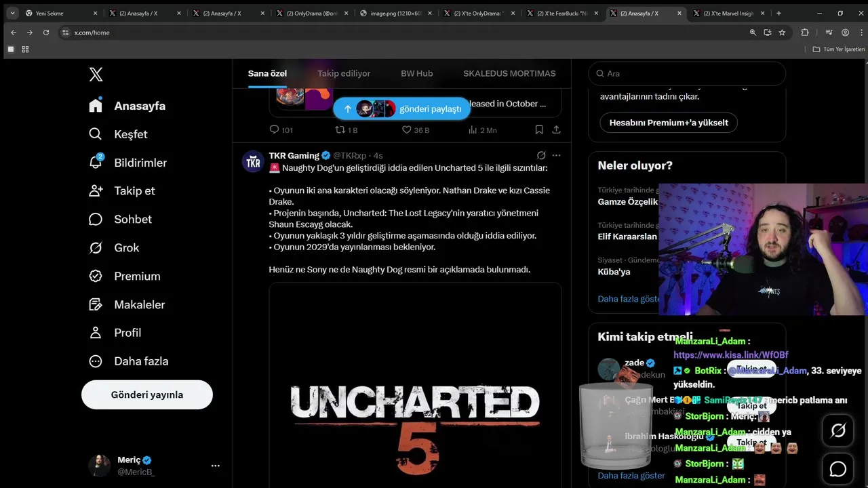Click Daha fazla göster under Neler oluyor
This screenshot has width=868, height=488.
tap(629, 298)
